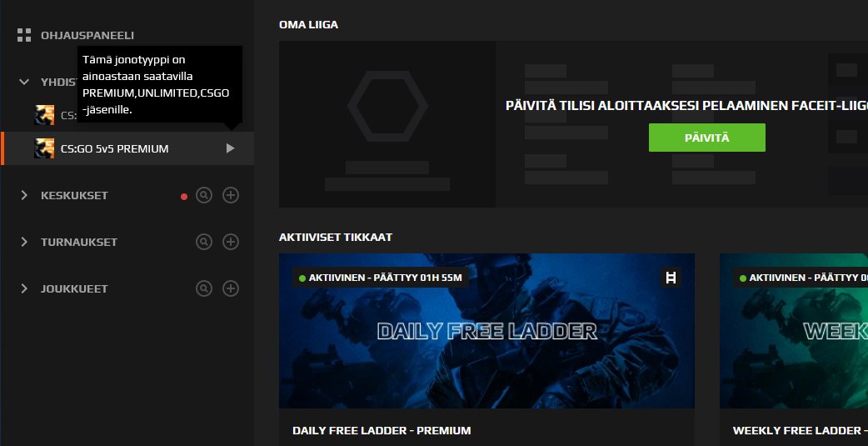The width and height of the screenshot is (868, 446).
Task: Expand the JOUKKUEET section chevron
Action: (24, 288)
